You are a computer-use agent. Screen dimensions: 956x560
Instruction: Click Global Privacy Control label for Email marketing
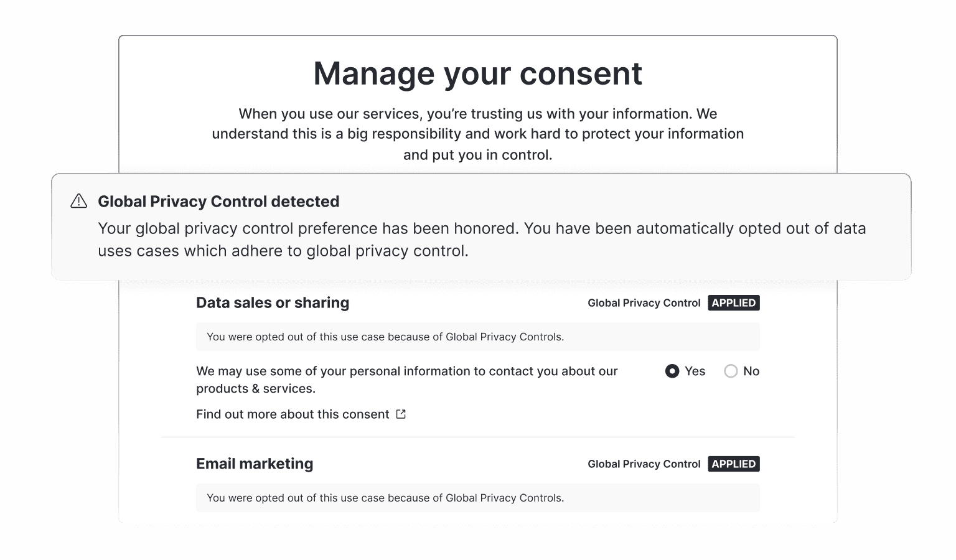coord(644,464)
